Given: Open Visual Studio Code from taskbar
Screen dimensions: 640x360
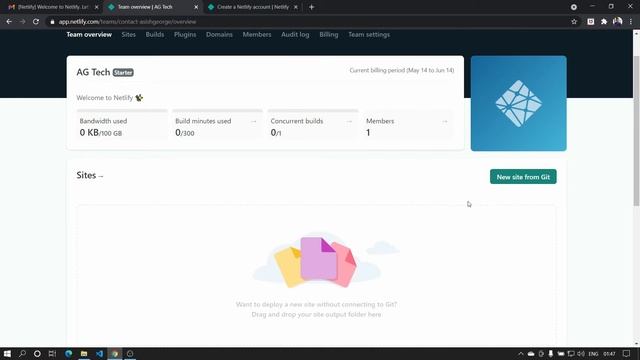Looking at the screenshot, I should click(x=99, y=353).
